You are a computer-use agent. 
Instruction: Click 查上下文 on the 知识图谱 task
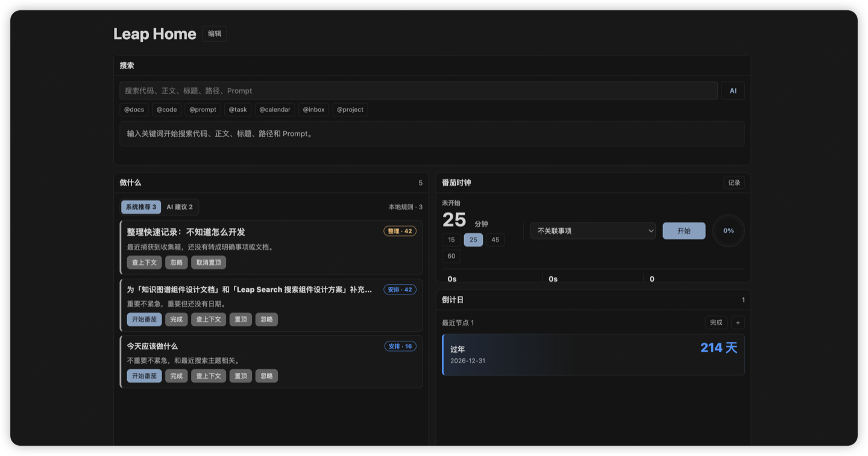(x=209, y=319)
